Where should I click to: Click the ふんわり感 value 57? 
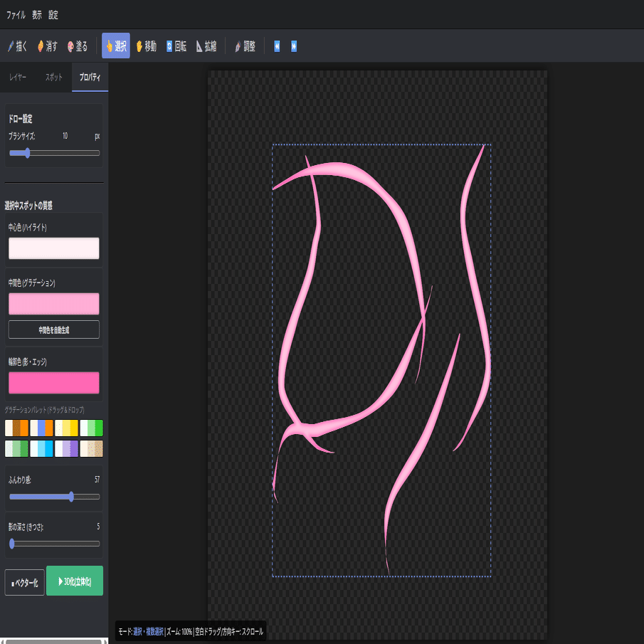coord(97,480)
